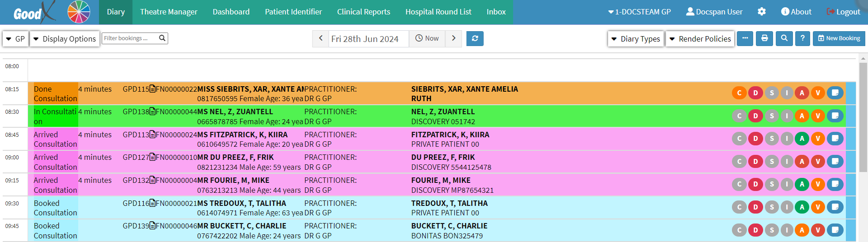The width and height of the screenshot is (868, 242).
Task: Open the Clinical Reports tab
Action: [x=363, y=12]
